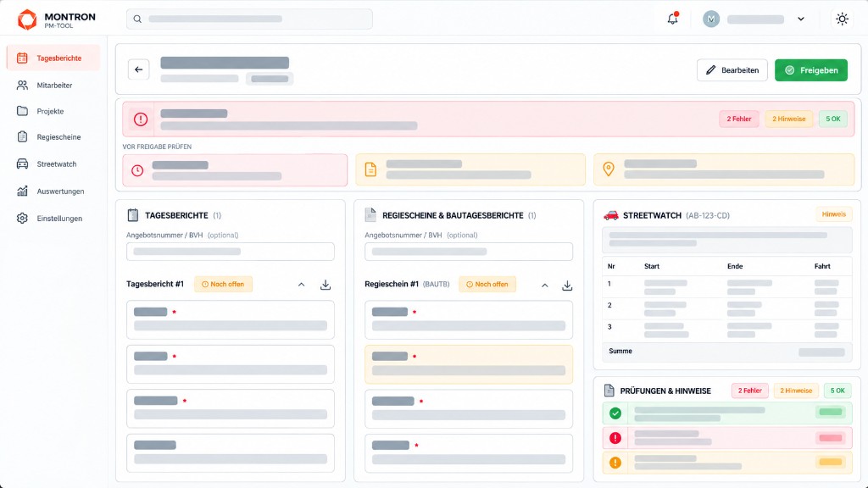Click 2 Hinweise badge in Prüfungen panel
The image size is (868, 488).
click(796, 391)
